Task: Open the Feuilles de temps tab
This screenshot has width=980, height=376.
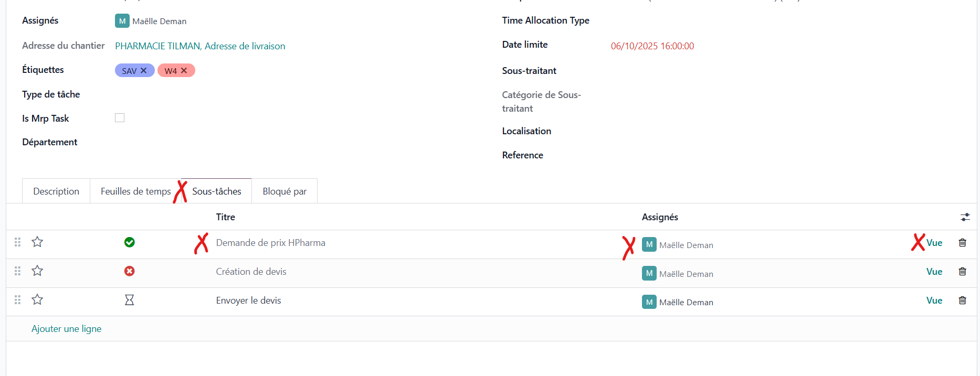Action: (x=135, y=191)
